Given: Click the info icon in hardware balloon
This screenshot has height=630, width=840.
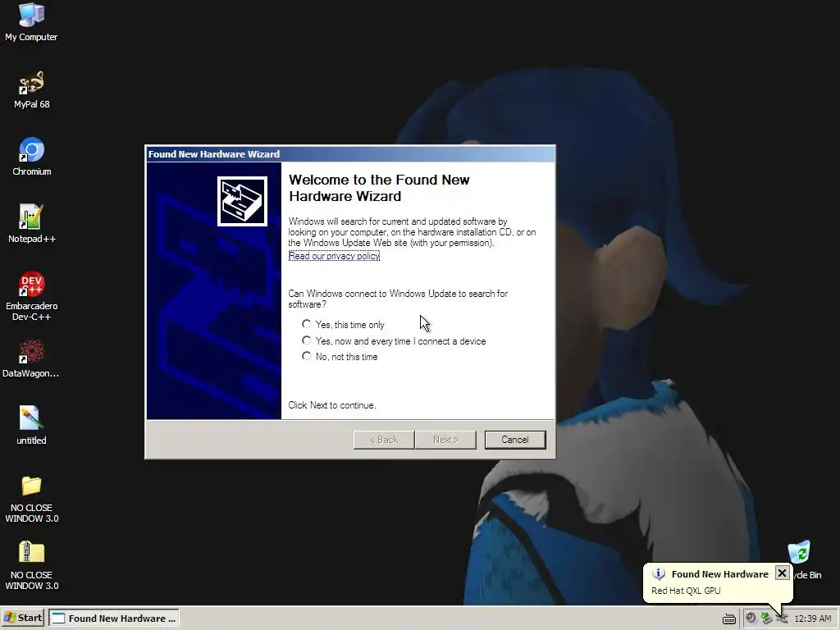Looking at the screenshot, I should [x=659, y=574].
